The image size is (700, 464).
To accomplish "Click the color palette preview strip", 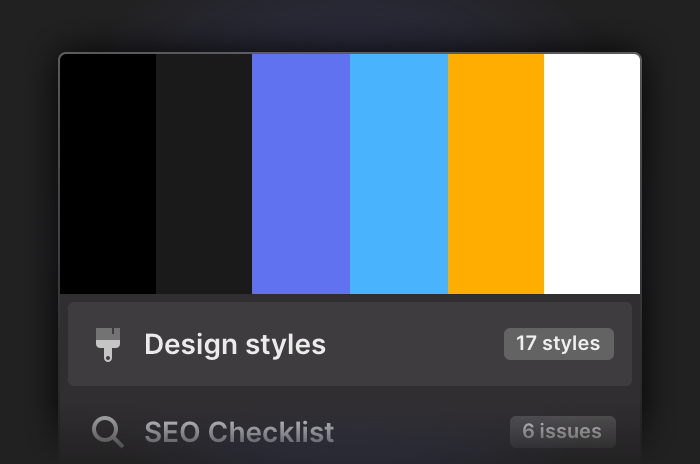I will coord(350,174).
